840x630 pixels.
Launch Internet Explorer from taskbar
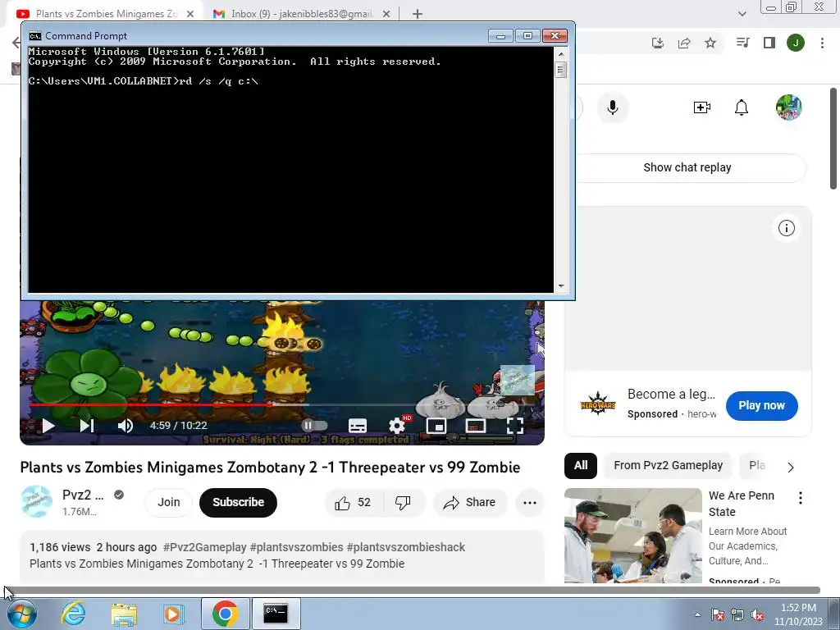pyautogui.click(x=73, y=614)
